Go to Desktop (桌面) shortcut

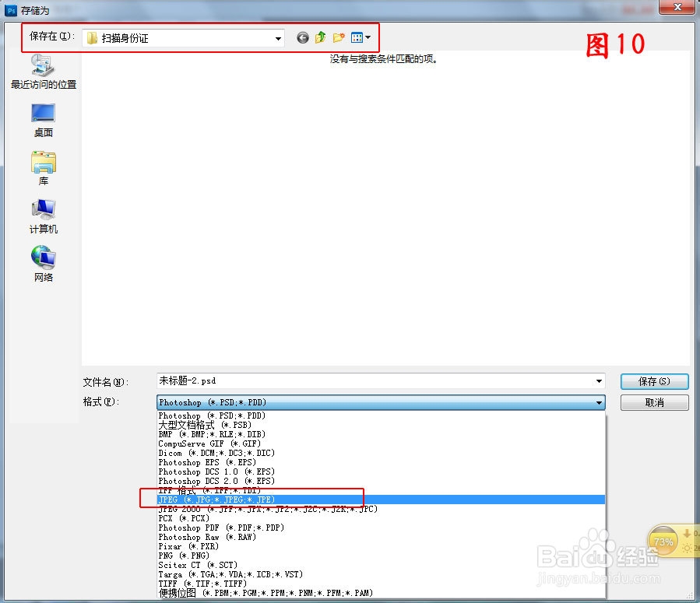[x=44, y=121]
